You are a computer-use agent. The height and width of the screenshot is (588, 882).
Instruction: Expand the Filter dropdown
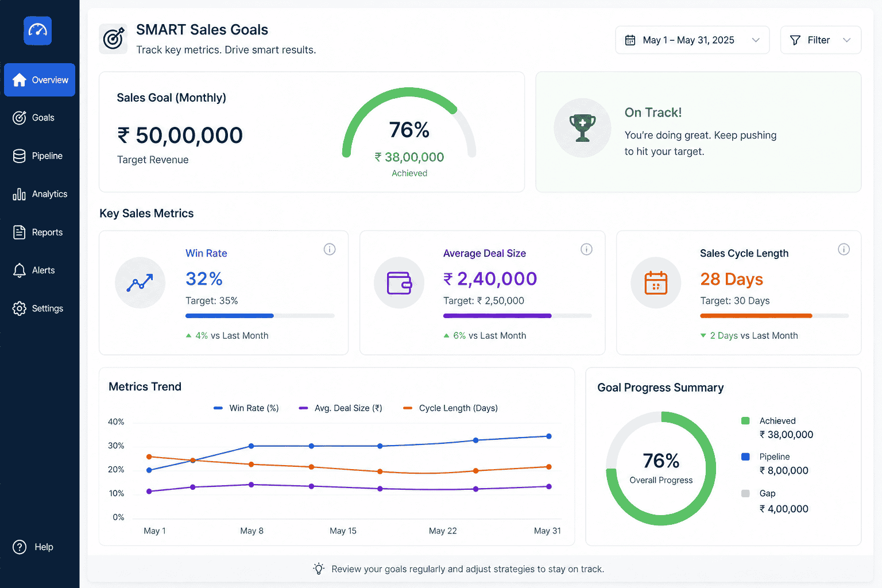tap(821, 40)
